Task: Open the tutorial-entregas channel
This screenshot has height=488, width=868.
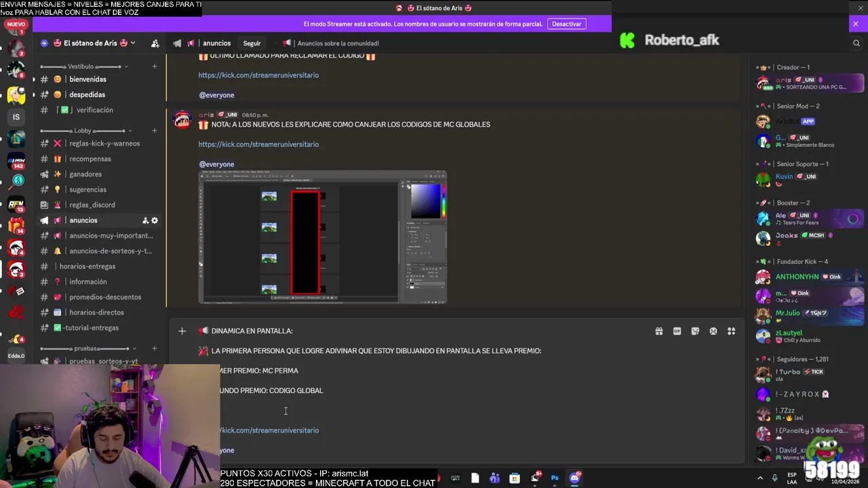Action: [99, 328]
